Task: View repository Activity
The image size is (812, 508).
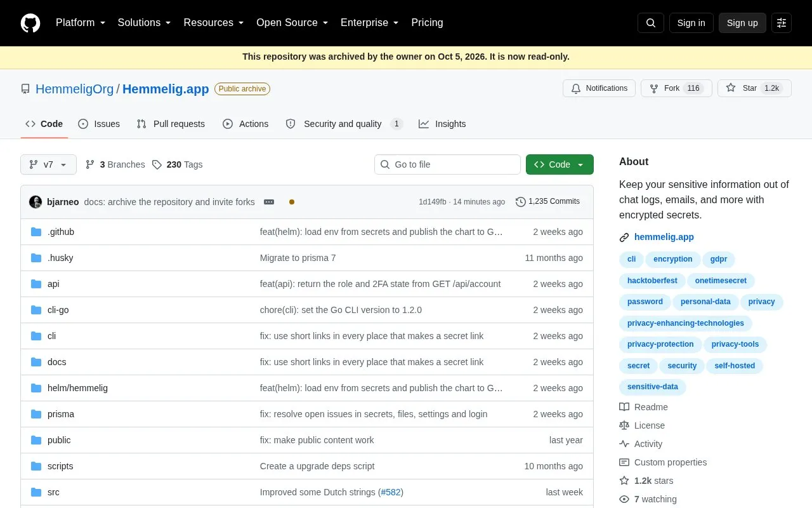Action: tap(641, 444)
